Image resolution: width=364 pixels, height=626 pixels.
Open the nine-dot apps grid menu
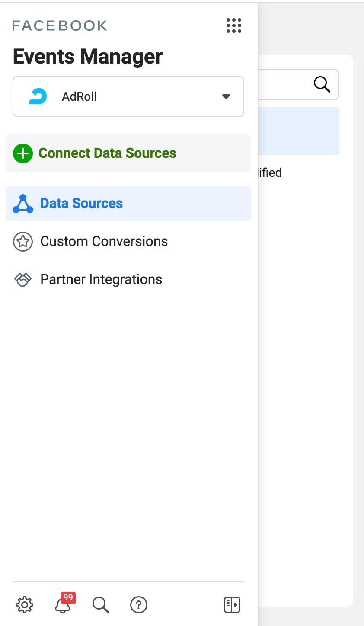pyautogui.click(x=234, y=26)
